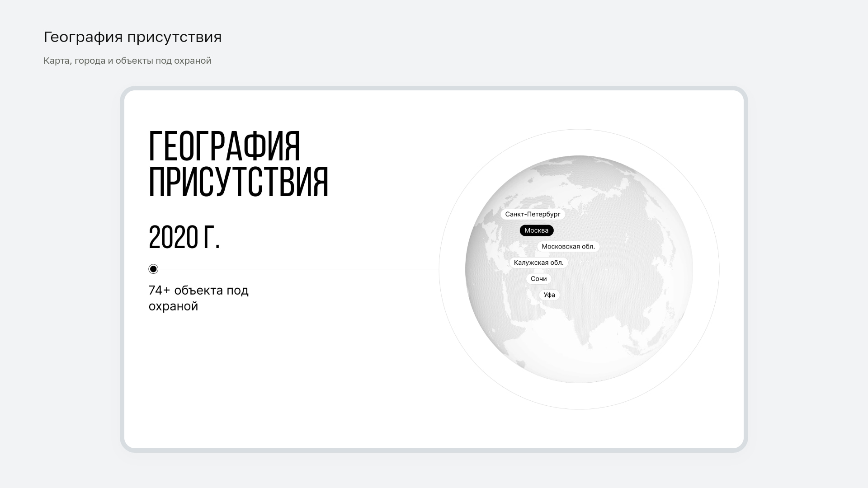Image resolution: width=868 pixels, height=488 pixels.
Task: Choose the Московская обл. region tag
Action: (568, 247)
